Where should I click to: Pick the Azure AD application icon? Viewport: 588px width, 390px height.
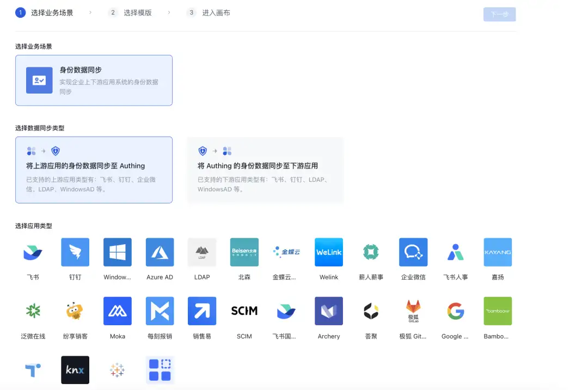pos(160,252)
